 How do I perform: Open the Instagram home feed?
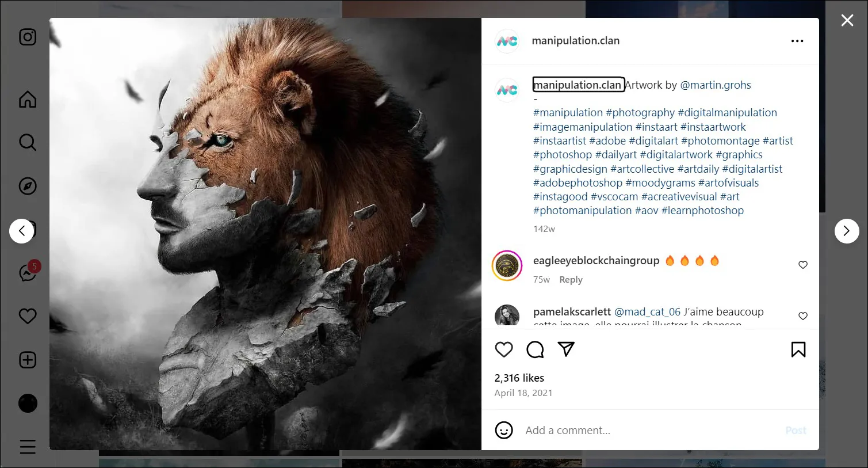(x=27, y=99)
